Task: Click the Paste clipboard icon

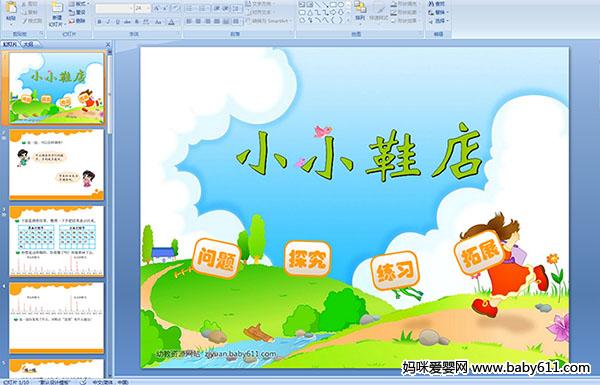Action: tap(11, 8)
